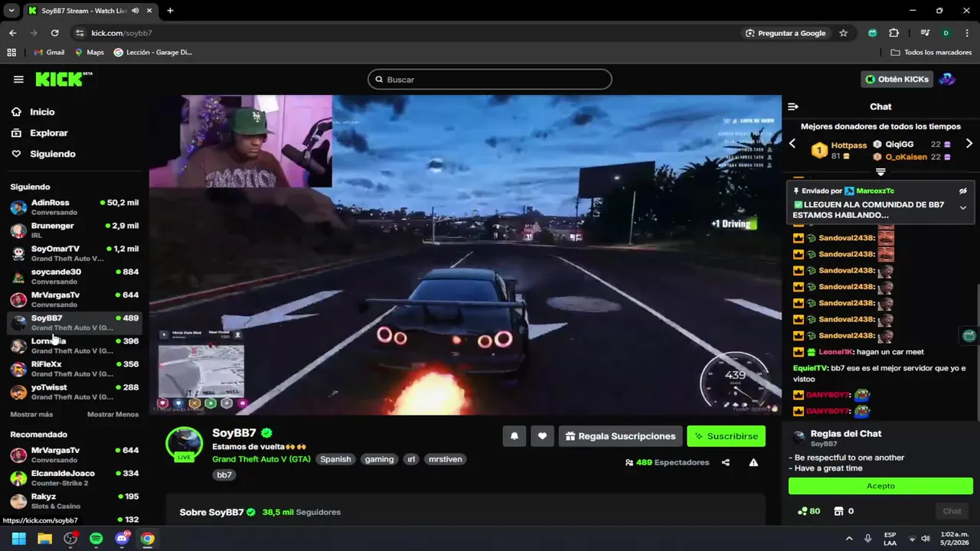Image resolution: width=980 pixels, height=551 pixels.
Task: Click the greyed Chat send button
Action: point(952,511)
